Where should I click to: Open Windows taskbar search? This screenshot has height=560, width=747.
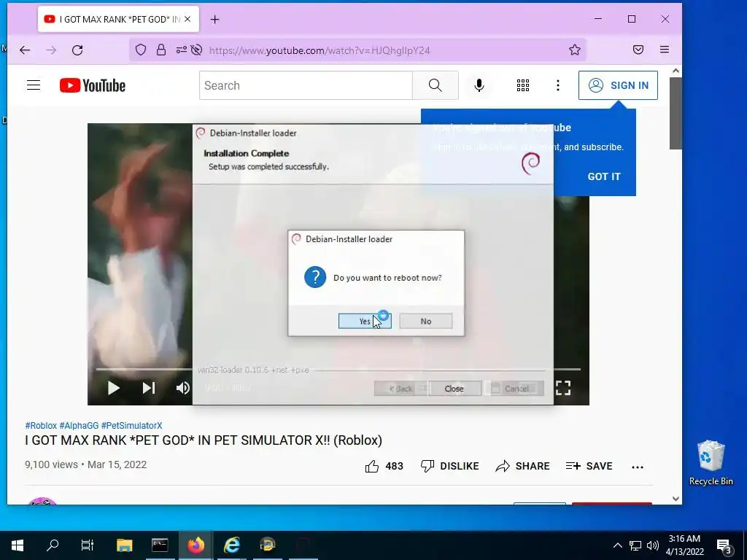53,545
